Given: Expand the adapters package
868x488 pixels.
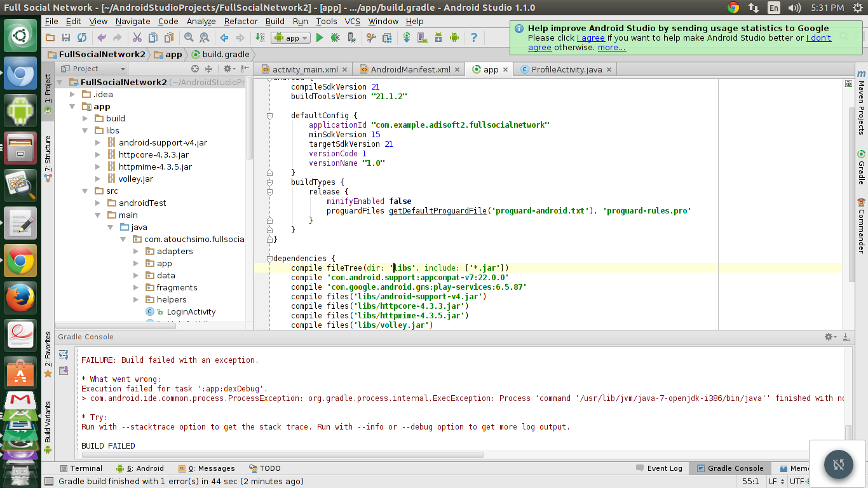Looking at the screenshot, I should (136, 251).
